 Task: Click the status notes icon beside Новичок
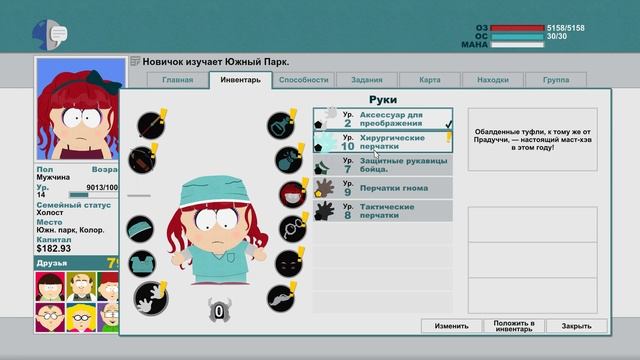click(135, 61)
